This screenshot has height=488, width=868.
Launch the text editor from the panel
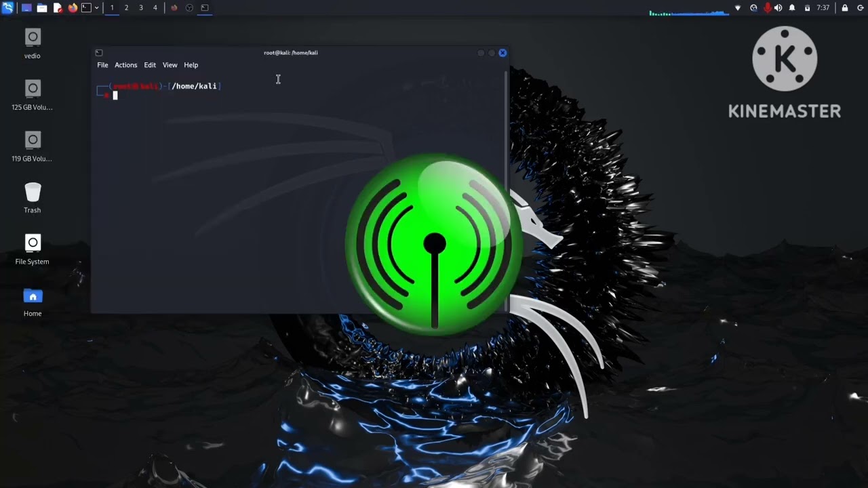pos(58,8)
